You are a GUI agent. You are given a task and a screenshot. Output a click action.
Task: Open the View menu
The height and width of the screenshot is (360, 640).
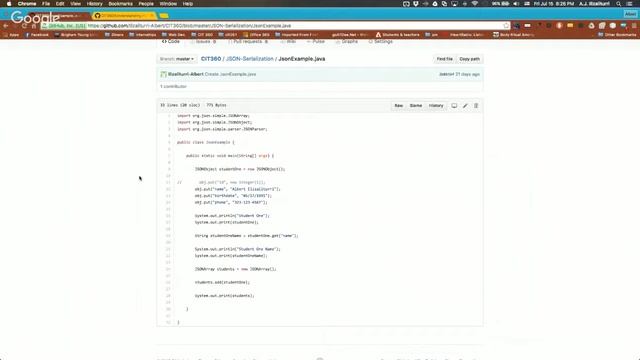(76, 4)
